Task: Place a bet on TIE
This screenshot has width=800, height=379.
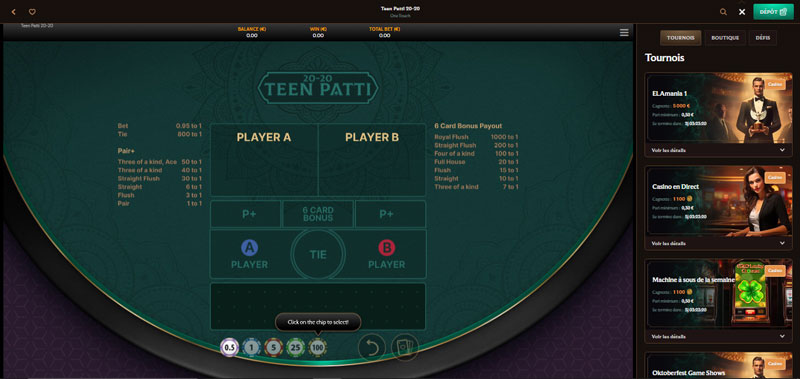Action: [318, 254]
